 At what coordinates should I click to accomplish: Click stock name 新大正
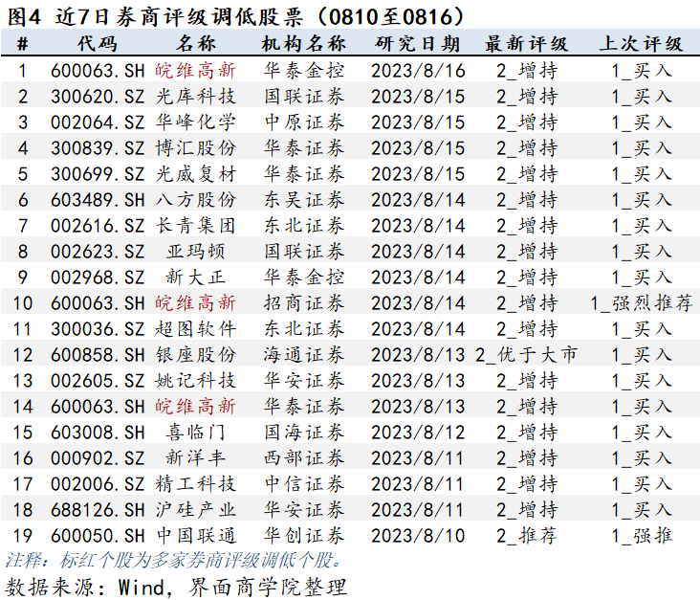195,278
